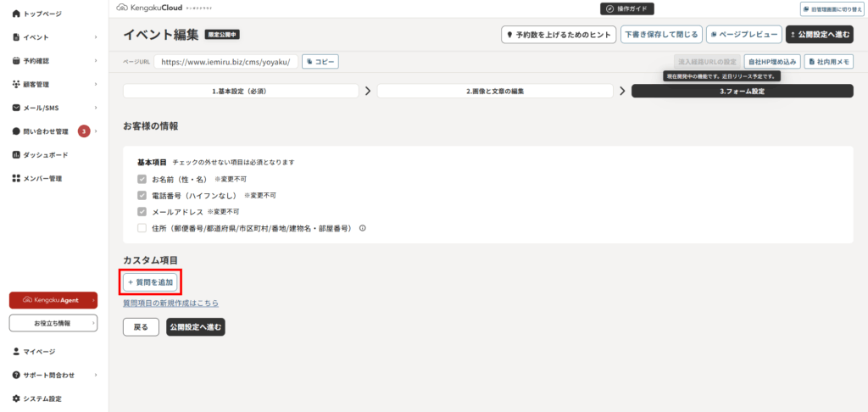Open 社内用メモ
The width and height of the screenshot is (868, 412).
point(829,62)
